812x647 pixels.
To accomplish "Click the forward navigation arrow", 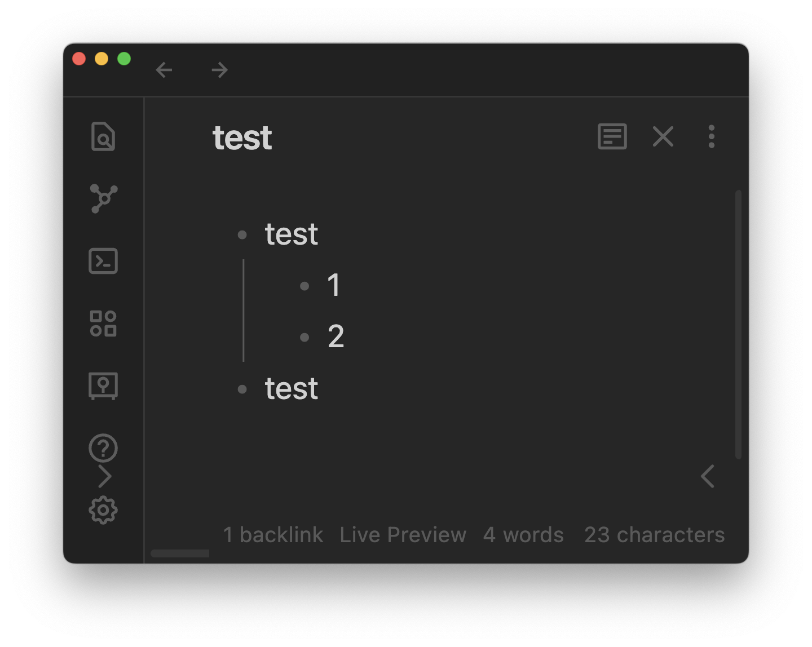I will point(219,69).
